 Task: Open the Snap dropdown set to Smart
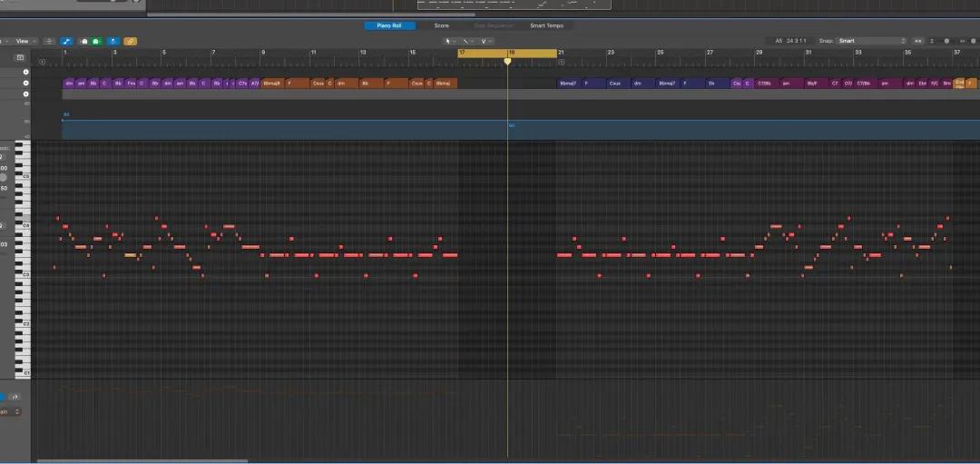[x=872, y=41]
